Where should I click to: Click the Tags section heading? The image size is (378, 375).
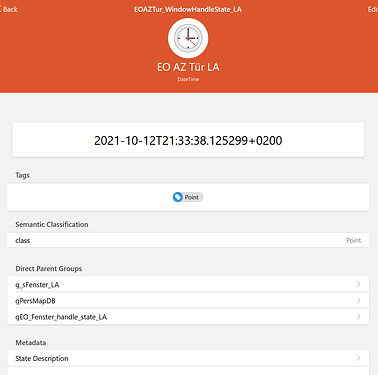pyautogui.click(x=22, y=175)
